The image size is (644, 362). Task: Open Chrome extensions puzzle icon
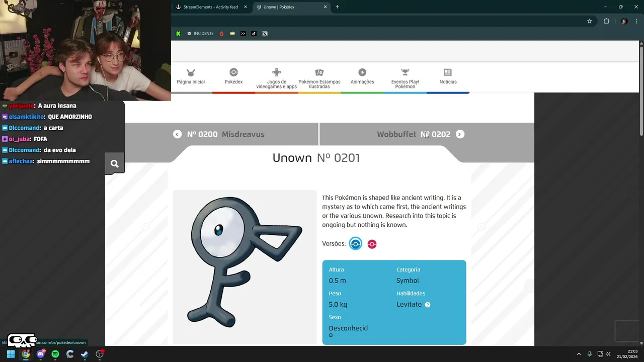tap(606, 21)
